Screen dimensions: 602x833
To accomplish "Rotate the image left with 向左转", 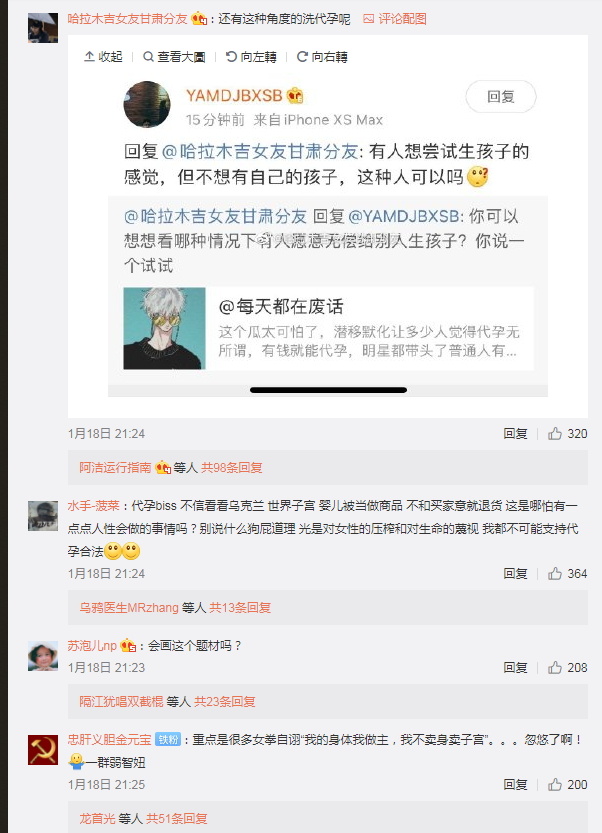I will pyautogui.click(x=251, y=56).
